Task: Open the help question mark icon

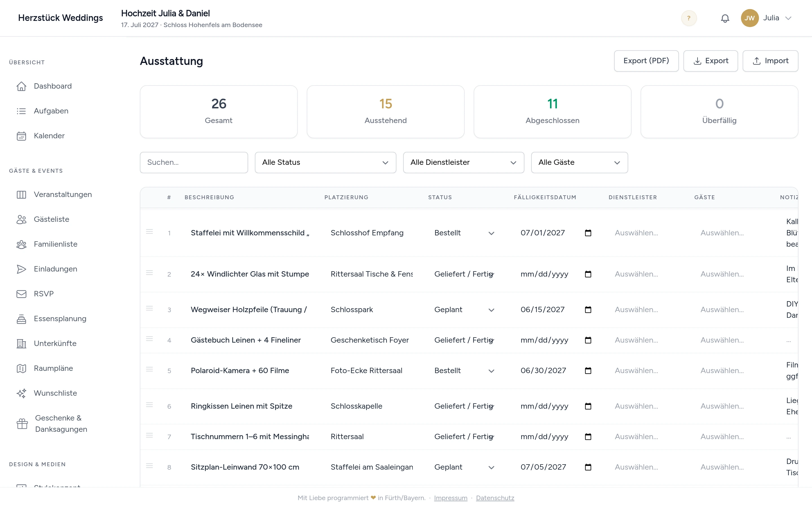Action: pos(689,18)
